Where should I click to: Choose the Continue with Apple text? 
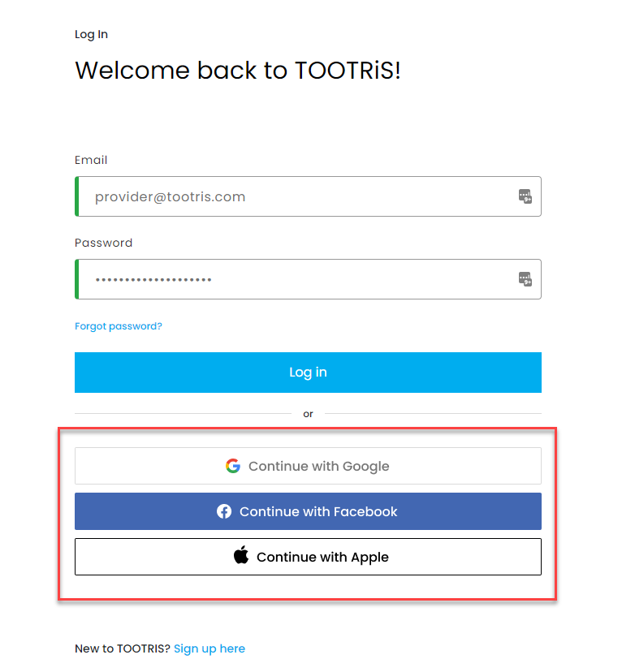322,557
